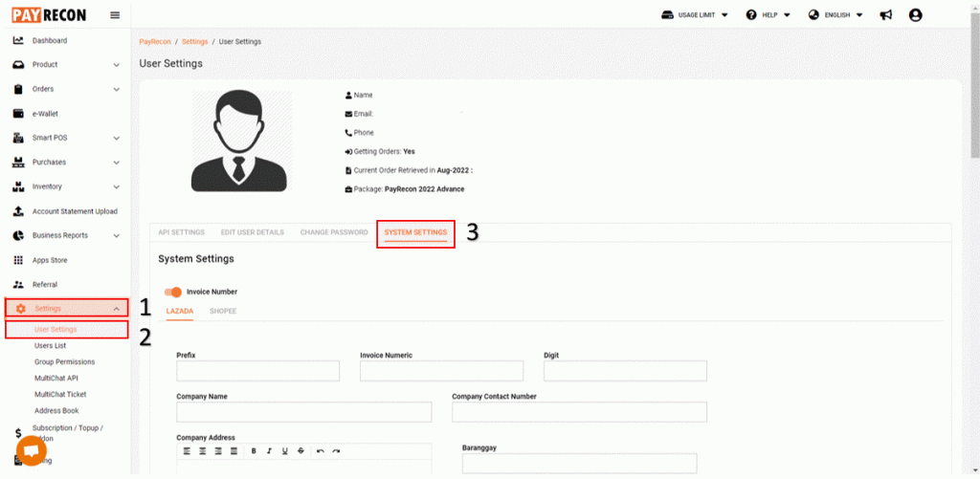Click align center in Company Address editor
This screenshot has height=479, width=980.
point(203,451)
